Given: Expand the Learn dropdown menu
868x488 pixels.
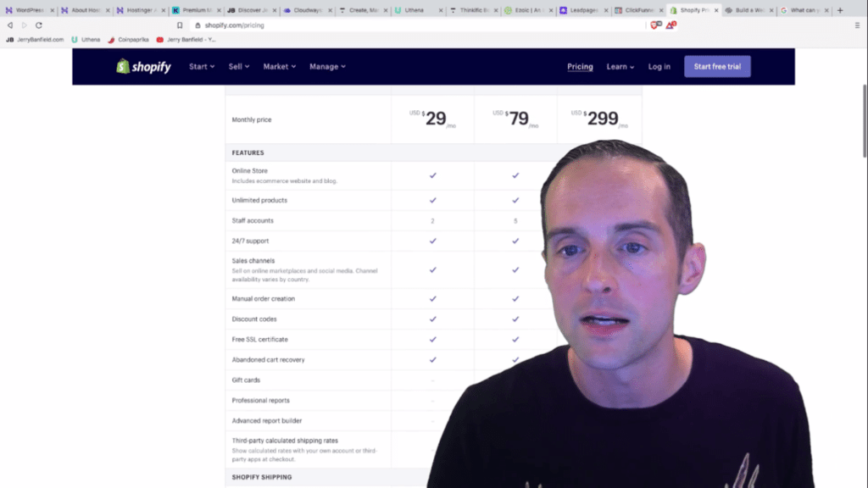Looking at the screenshot, I should click(x=620, y=66).
